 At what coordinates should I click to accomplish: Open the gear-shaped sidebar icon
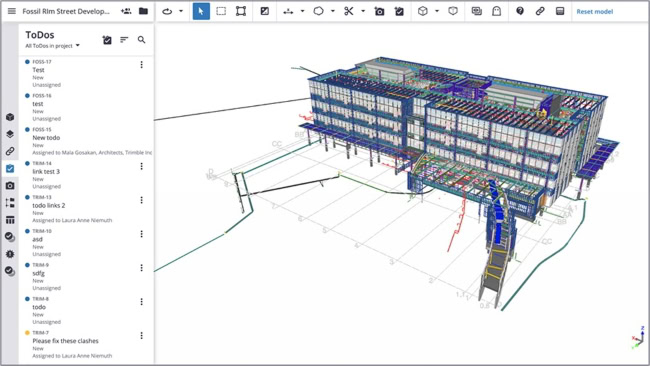pyautogui.click(x=10, y=254)
